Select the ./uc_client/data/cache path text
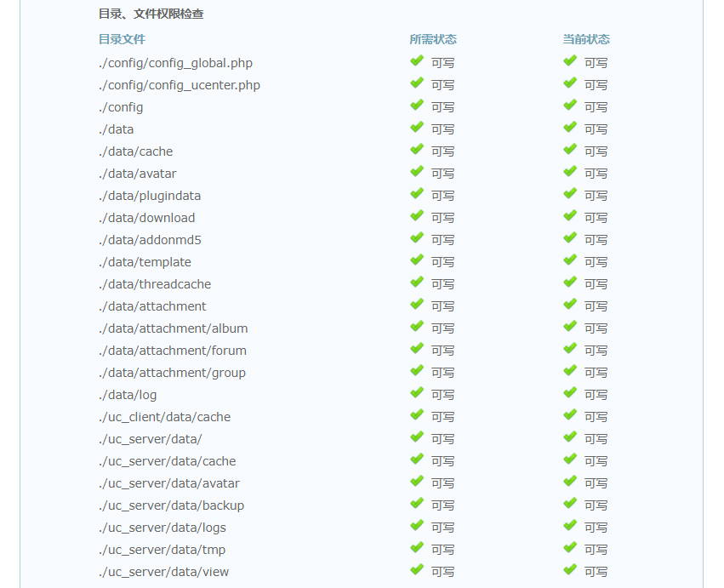Screen dimensions: 724x588 coord(164,417)
